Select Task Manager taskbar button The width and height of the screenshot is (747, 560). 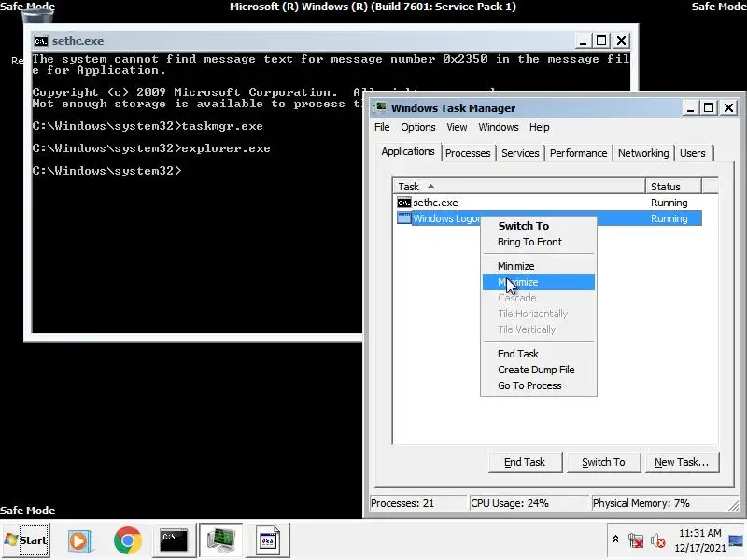(x=221, y=540)
